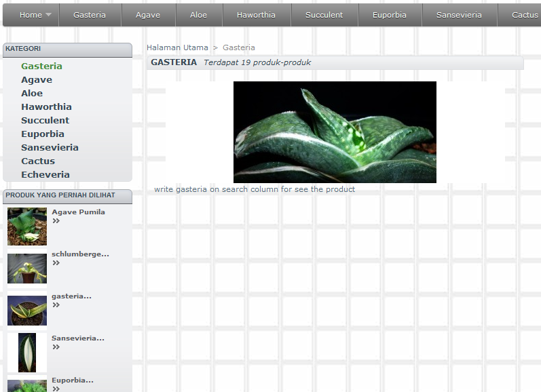Screen dimensions: 541x392
Task: Click the large Gasteria plant image
Action: tap(335, 132)
